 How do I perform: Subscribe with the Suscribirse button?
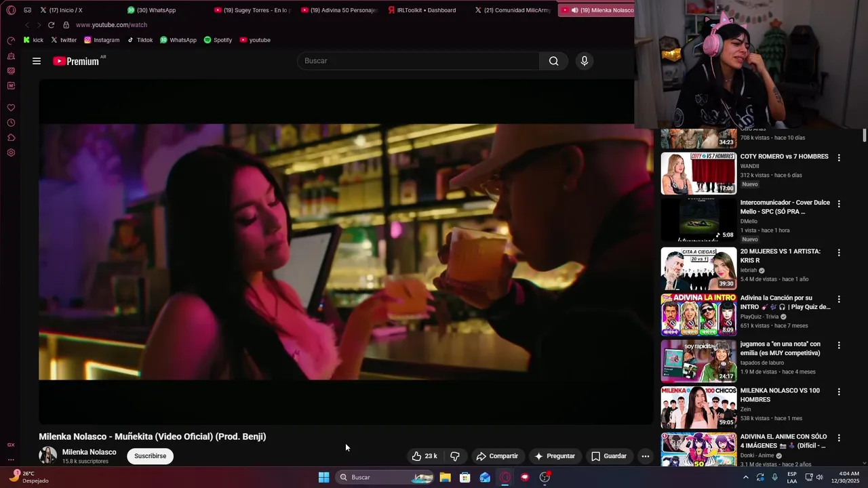tap(151, 456)
